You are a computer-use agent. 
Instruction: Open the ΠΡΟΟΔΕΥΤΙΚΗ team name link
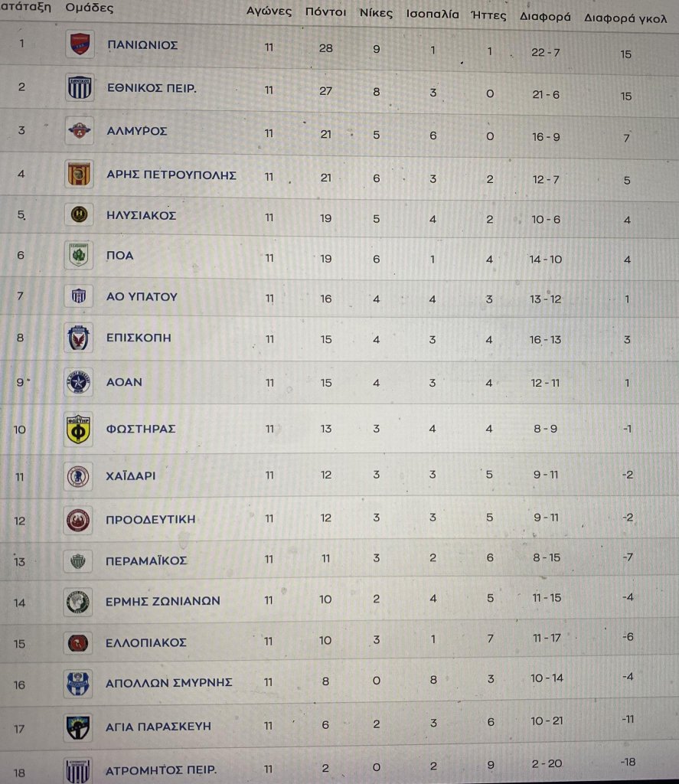click(x=151, y=519)
